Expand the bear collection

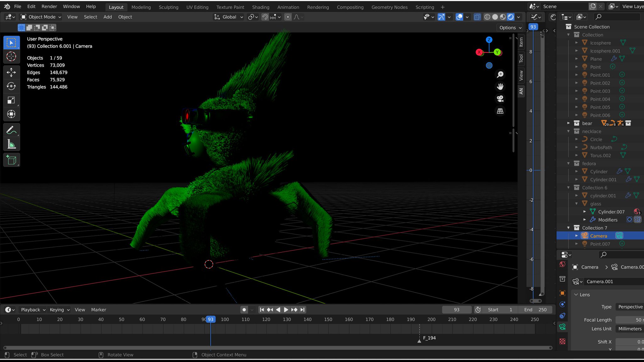[x=569, y=123]
